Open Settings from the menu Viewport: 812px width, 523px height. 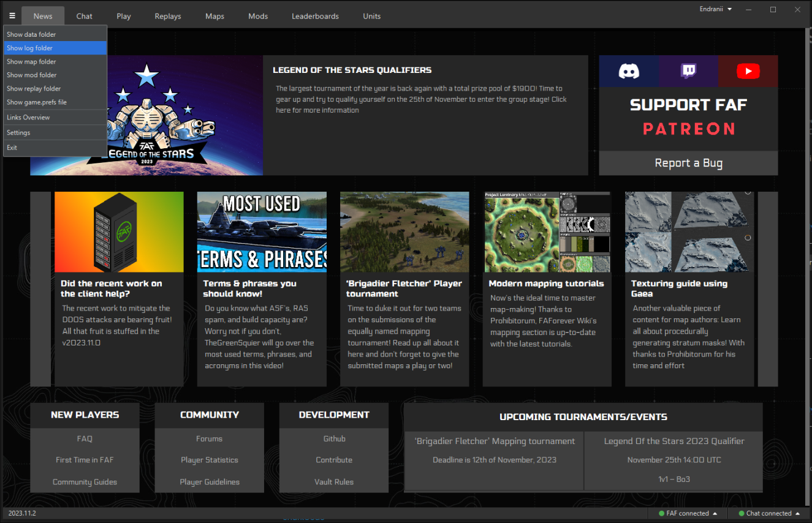click(55, 132)
